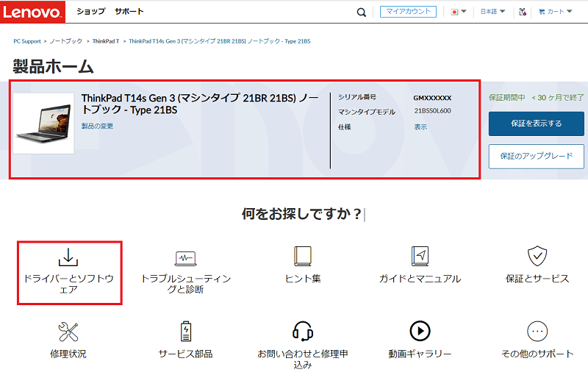Open トラブルシューティングと診断 diagnostics icon

point(186,258)
